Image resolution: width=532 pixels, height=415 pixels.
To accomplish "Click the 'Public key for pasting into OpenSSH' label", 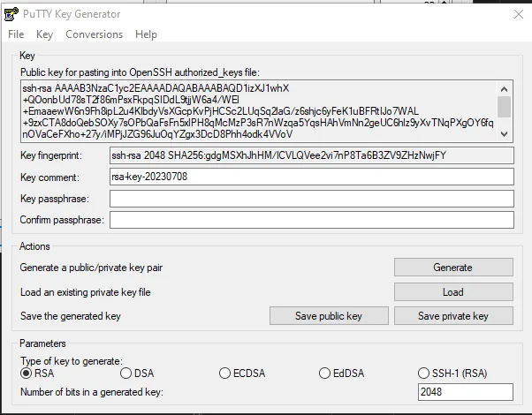I will coord(140,72).
